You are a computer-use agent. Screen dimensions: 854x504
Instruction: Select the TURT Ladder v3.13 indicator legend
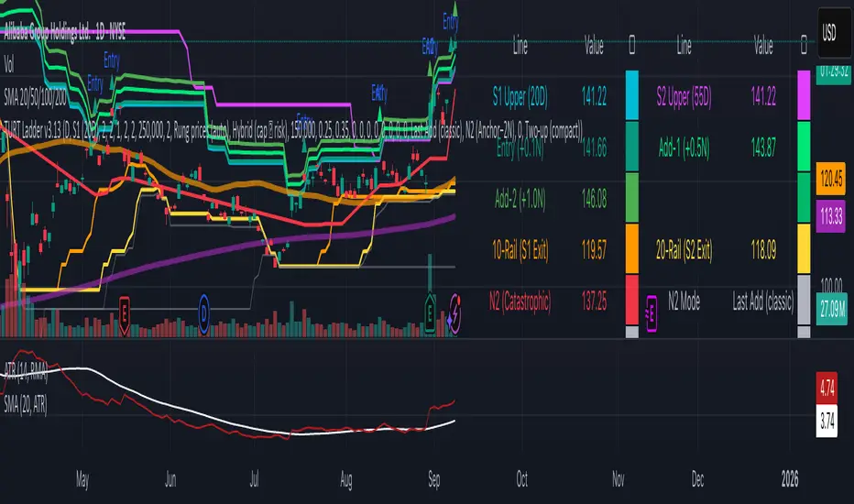point(292,130)
